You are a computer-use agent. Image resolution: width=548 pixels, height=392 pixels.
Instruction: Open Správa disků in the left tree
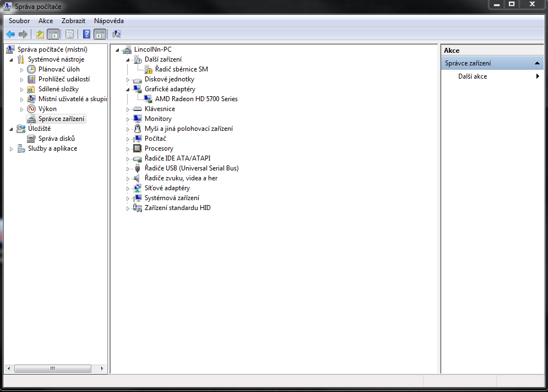click(x=56, y=139)
